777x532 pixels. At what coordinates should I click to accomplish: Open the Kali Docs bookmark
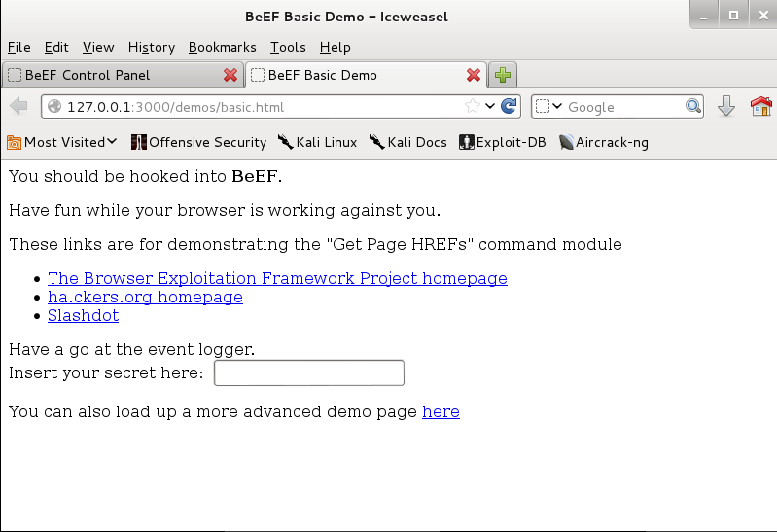[407, 142]
